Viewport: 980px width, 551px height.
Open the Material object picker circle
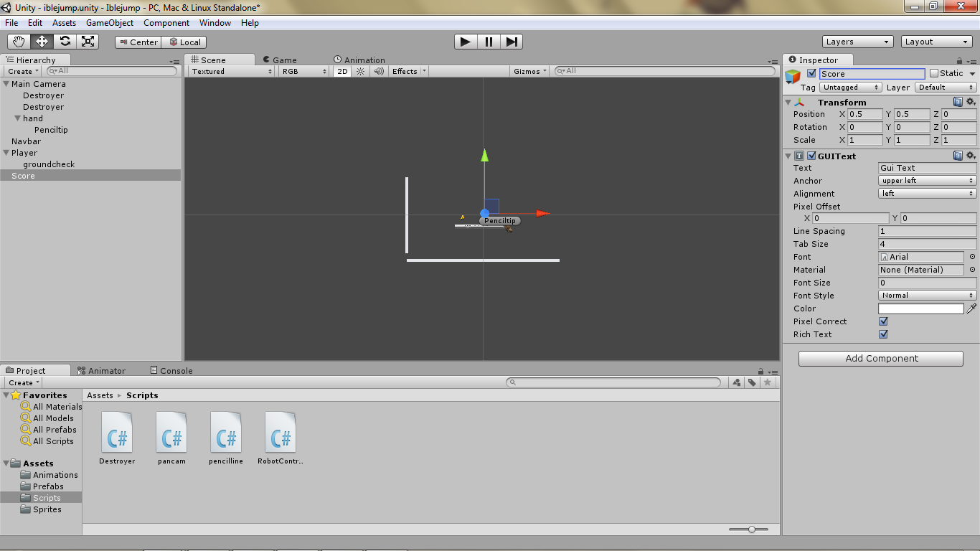click(x=972, y=270)
